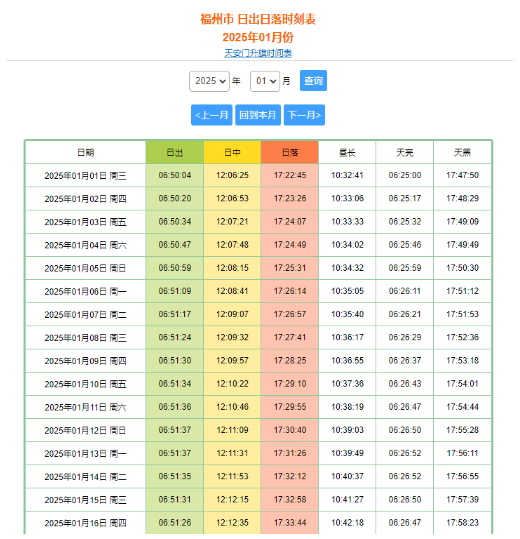The image size is (520, 539).
Task: Click the 天亮 column header
Action: pos(405,152)
